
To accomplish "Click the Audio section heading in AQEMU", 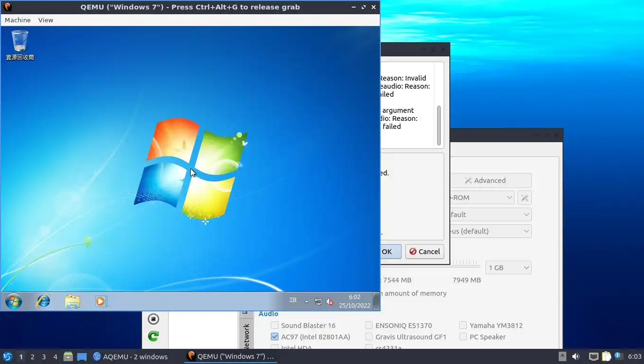I will coord(268,314).
